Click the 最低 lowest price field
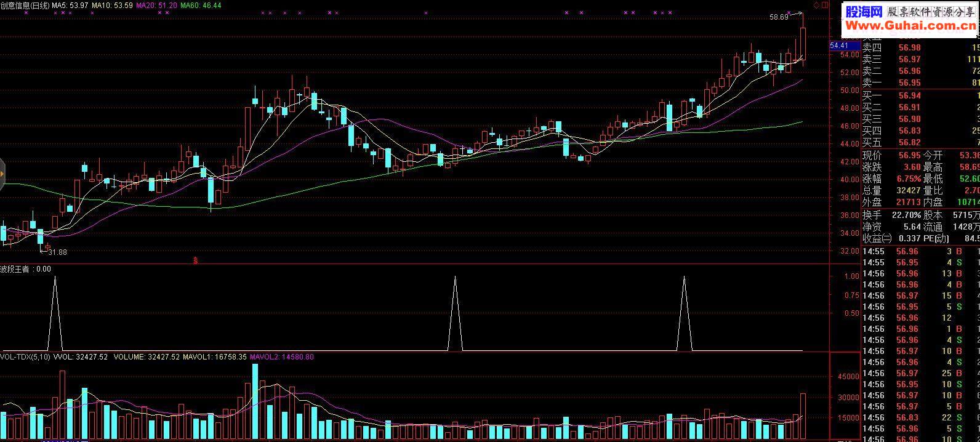Image resolution: width=980 pixels, height=442 pixels. 952,179
